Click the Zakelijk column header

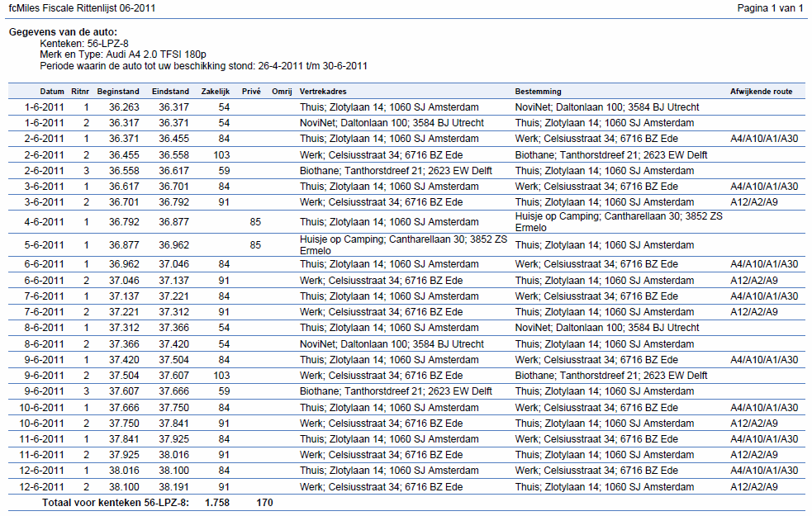pos(215,92)
